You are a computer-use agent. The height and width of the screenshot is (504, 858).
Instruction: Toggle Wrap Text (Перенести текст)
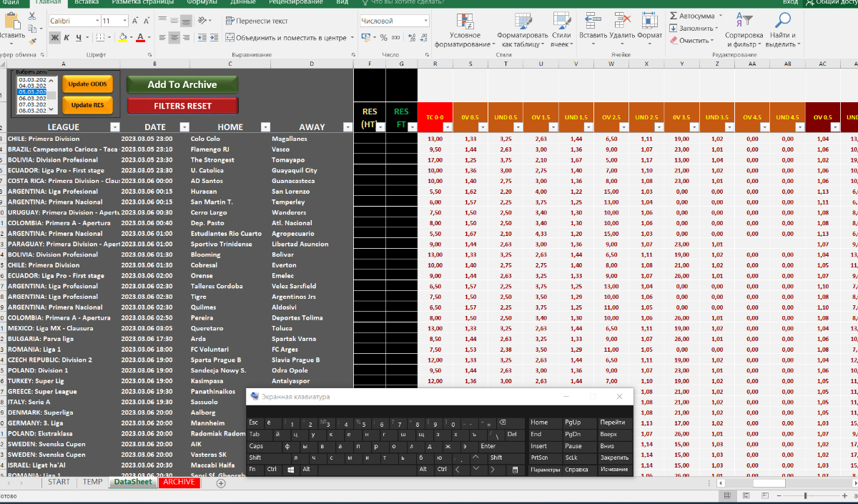click(257, 21)
